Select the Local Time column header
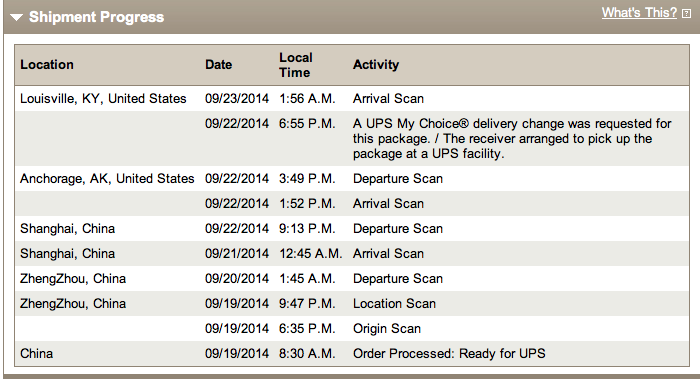 point(296,65)
